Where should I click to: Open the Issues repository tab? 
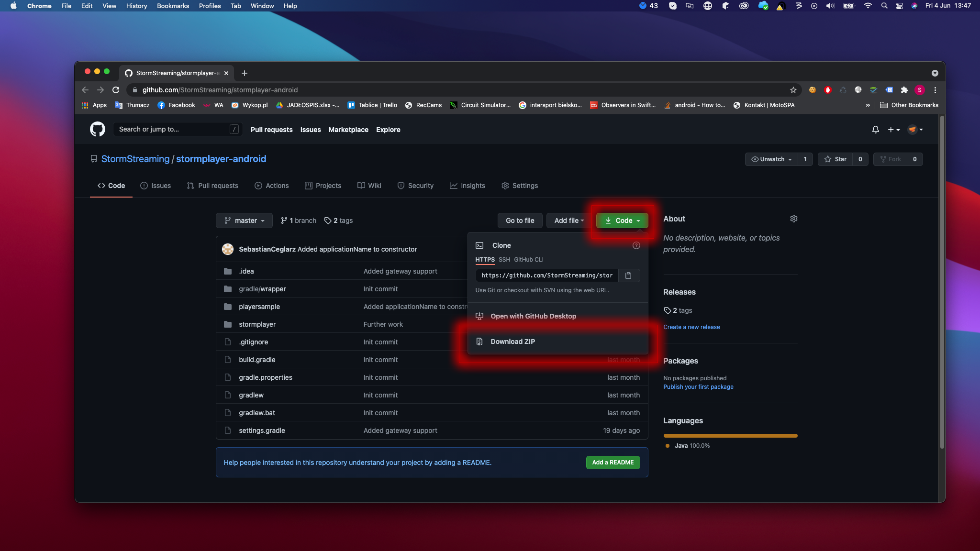(x=156, y=186)
